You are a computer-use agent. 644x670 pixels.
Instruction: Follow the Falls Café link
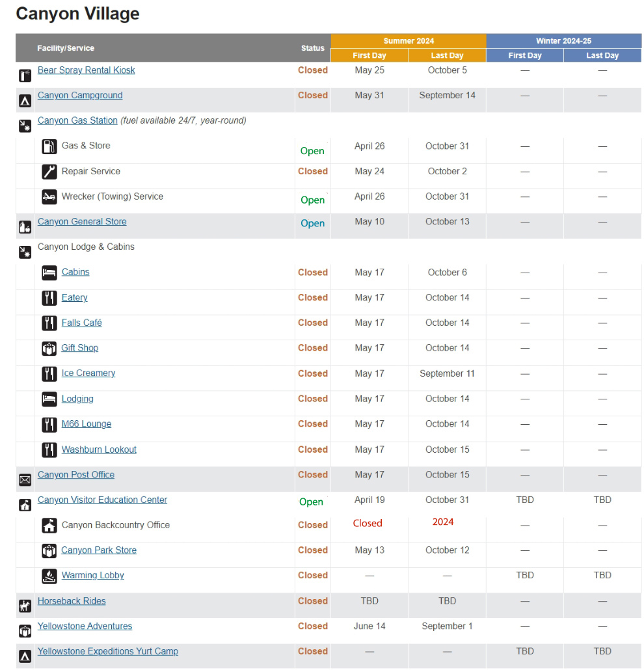click(81, 323)
